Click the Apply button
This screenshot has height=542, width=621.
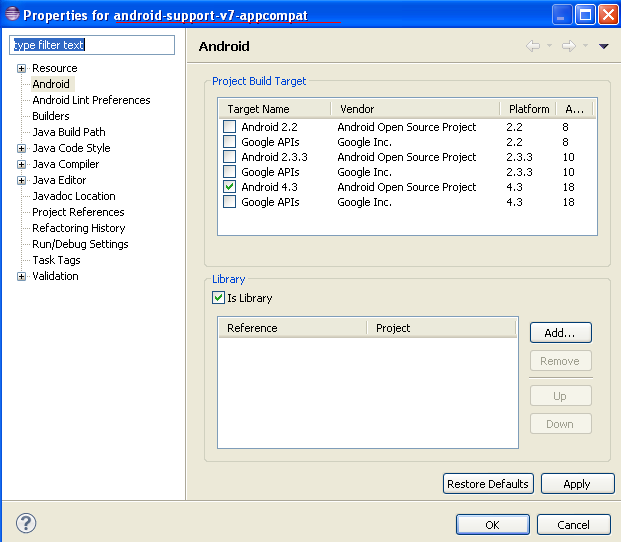coord(577,484)
